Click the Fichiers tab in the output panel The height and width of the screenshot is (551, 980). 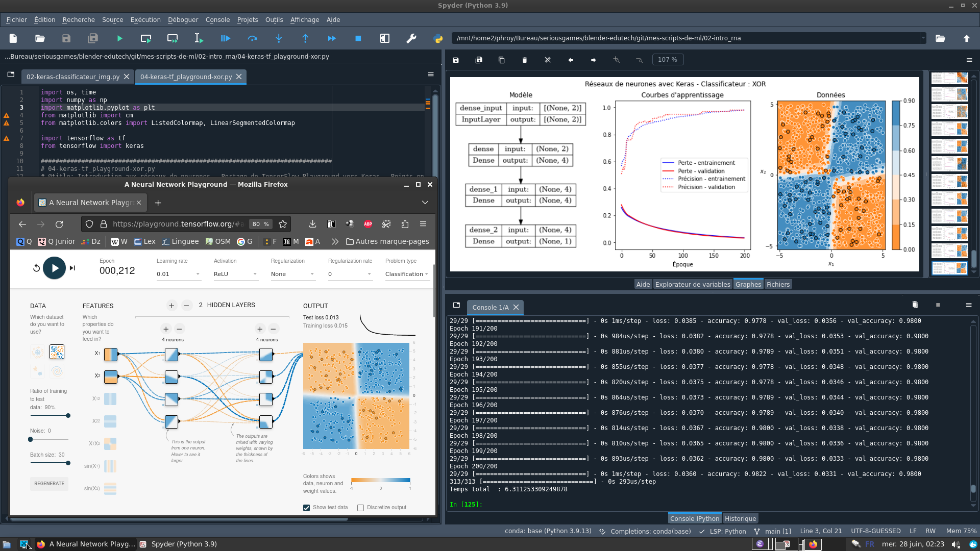[778, 283]
